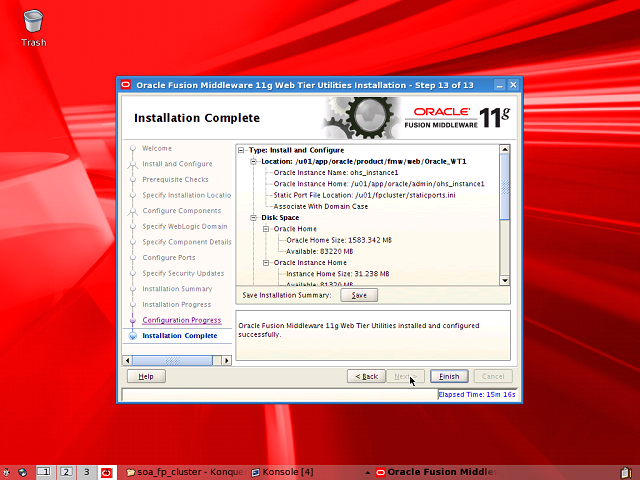Click the Save installation summary button

[359, 295]
